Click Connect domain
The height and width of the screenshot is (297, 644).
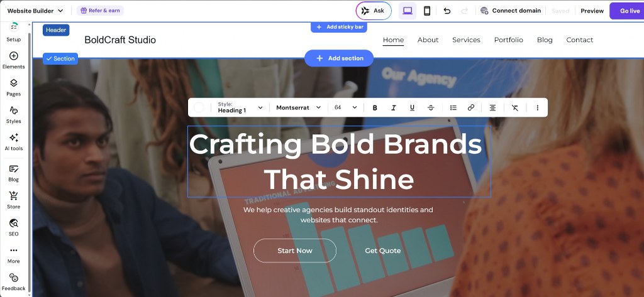[511, 11]
